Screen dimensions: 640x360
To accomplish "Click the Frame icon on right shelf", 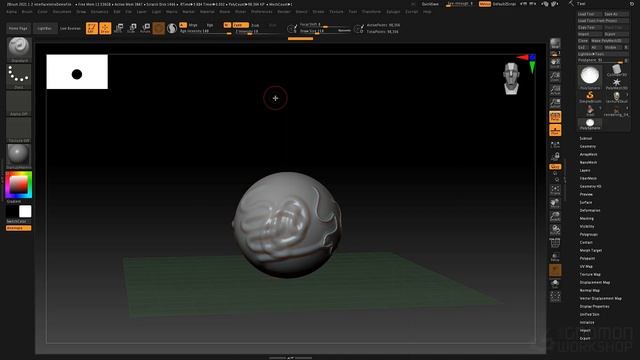I will (555, 190).
